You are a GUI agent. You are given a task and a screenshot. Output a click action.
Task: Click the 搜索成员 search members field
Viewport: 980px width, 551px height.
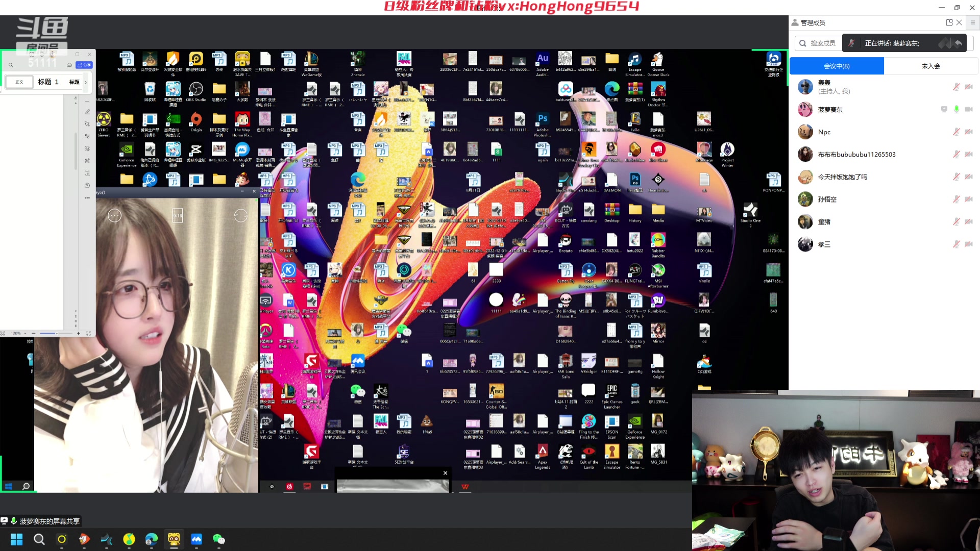click(x=823, y=43)
